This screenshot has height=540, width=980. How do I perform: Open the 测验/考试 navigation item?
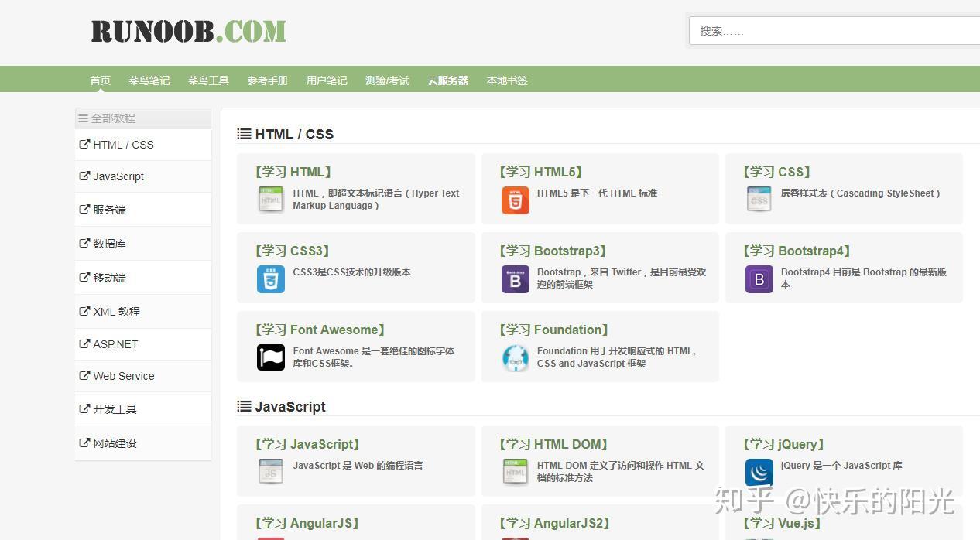coord(388,80)
